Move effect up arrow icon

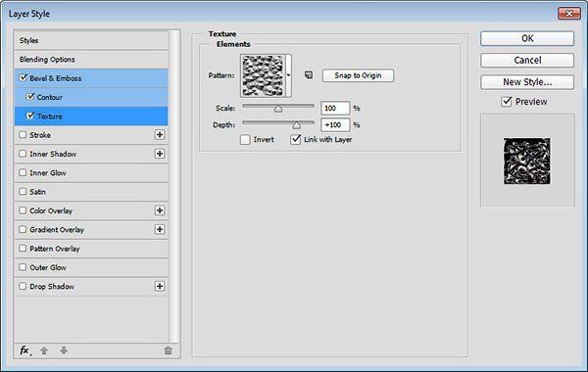[44, 350]
